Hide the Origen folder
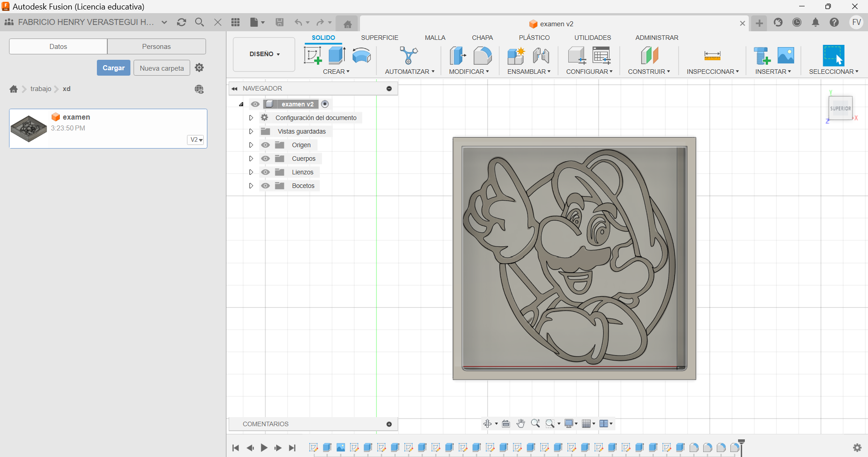The width and height of the screenshot is (868, 457). [266, 145]
